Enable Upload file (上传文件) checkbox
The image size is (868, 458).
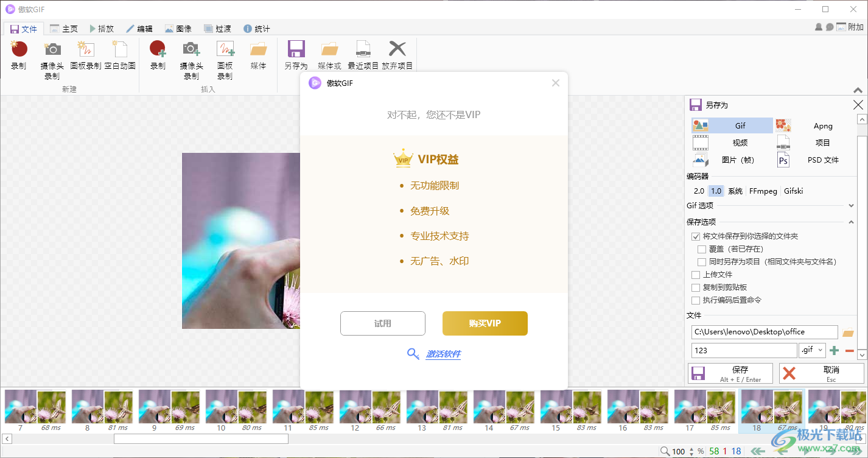(696, 275)
